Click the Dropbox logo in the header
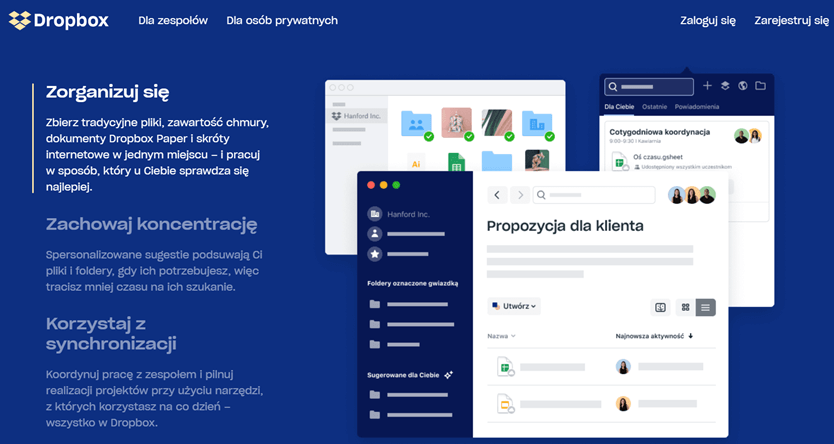 pyautogui.click(x=59, y=21)
